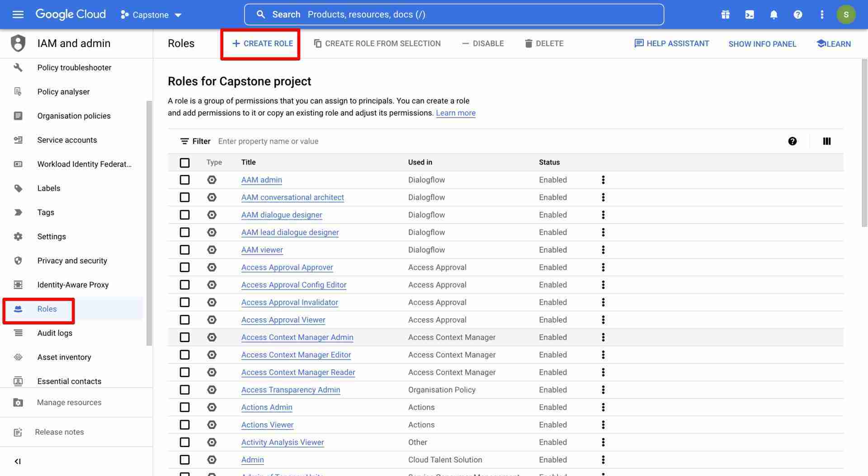Open AAM lead dialogue designer actions menu

click(603, 232)
